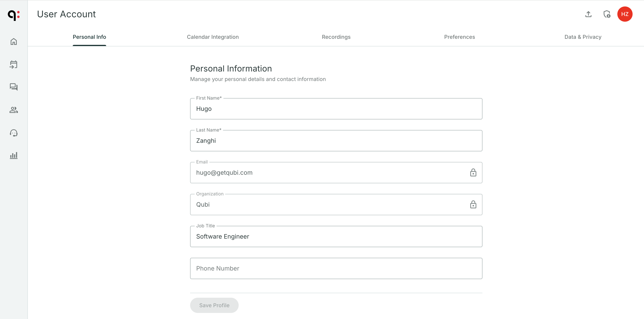Open the Data & Privacy tab

583,37
